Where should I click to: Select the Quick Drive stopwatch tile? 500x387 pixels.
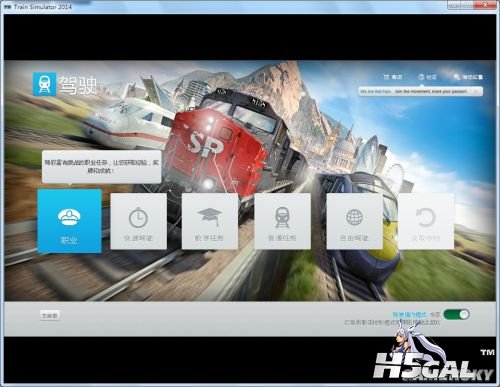139,221
